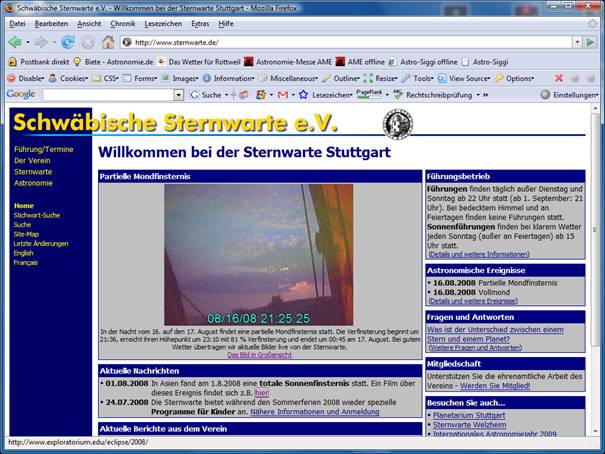Click the Forward navigation arrow

pos(41,42)
